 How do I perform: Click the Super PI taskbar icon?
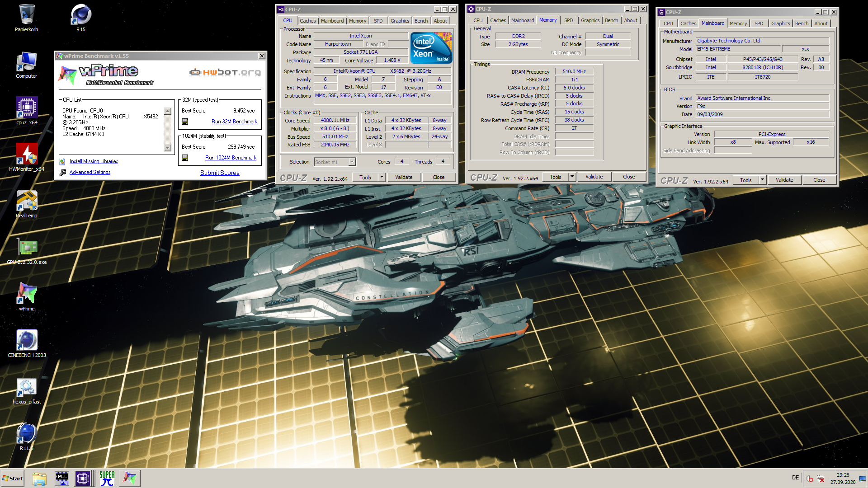107,479
